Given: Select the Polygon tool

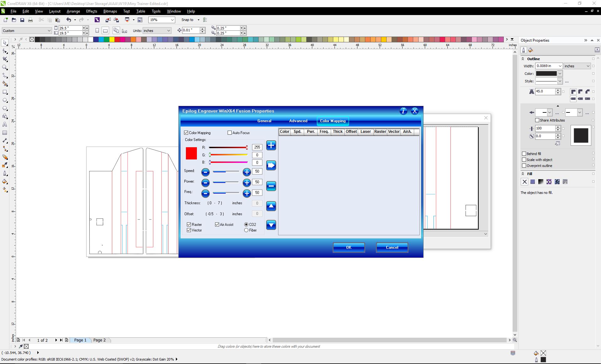Looking at the screenshot, I should tap(5, 108).
